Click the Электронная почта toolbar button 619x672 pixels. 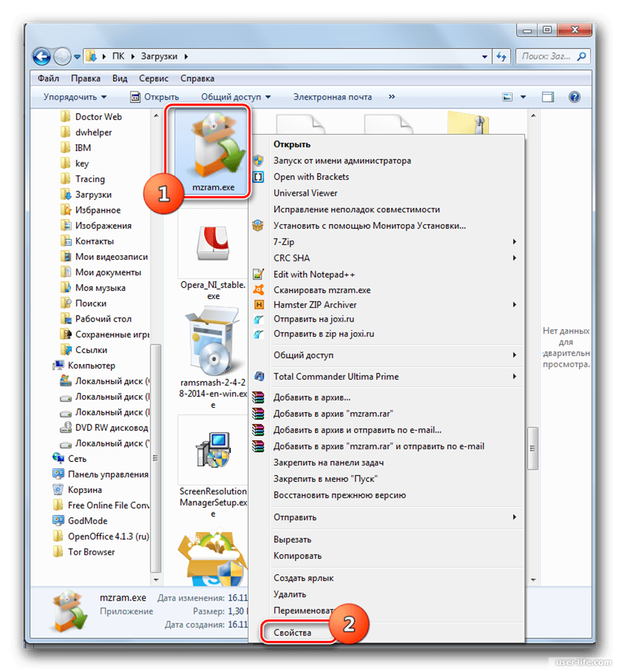tap(333, 97)
